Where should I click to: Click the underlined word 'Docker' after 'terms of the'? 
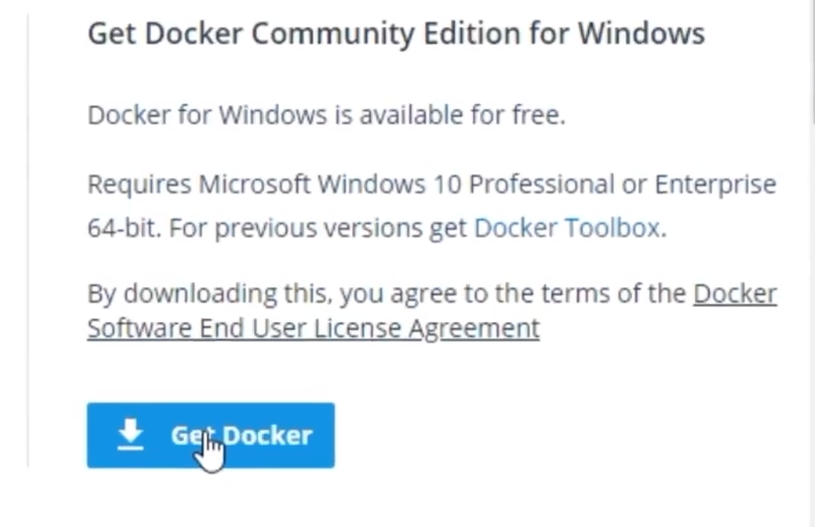735,294
